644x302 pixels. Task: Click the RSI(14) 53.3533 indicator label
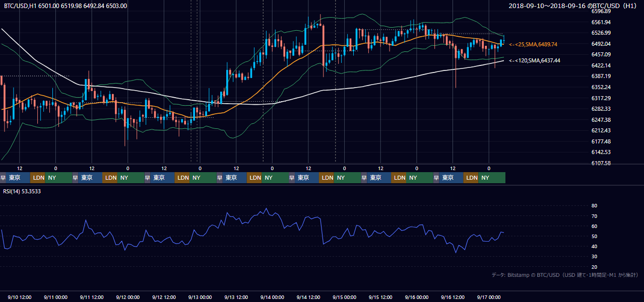click(x=22, y=191)
